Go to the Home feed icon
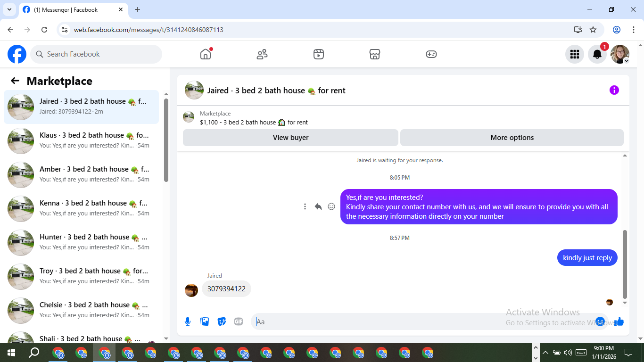This screenshot has width=644, height=362. click(x=206, y=54)
